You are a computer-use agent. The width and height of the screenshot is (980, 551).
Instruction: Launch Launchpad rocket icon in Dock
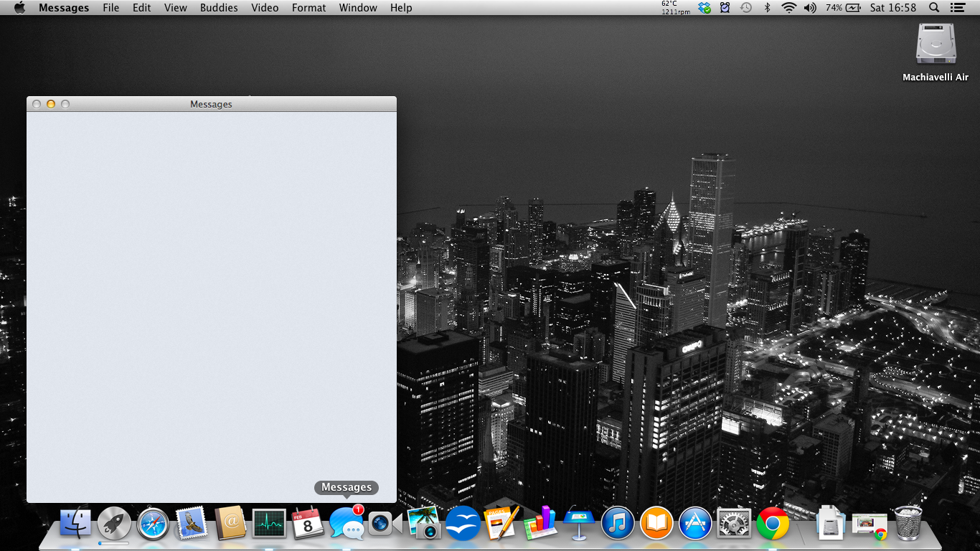coord(114,523)
